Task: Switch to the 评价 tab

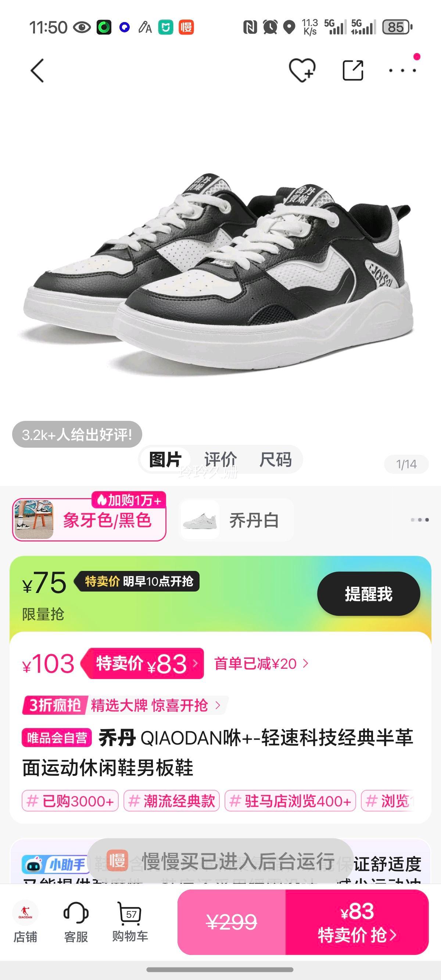Action: coord(220,459)
